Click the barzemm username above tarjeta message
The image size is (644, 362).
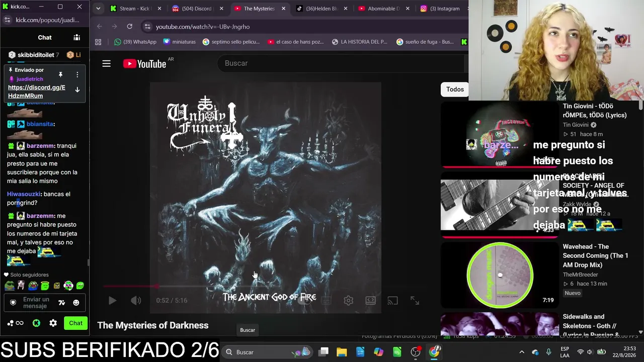click(40, 216)
